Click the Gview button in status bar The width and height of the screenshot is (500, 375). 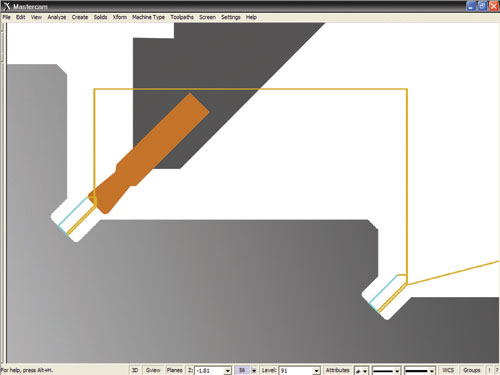point(153,370)
